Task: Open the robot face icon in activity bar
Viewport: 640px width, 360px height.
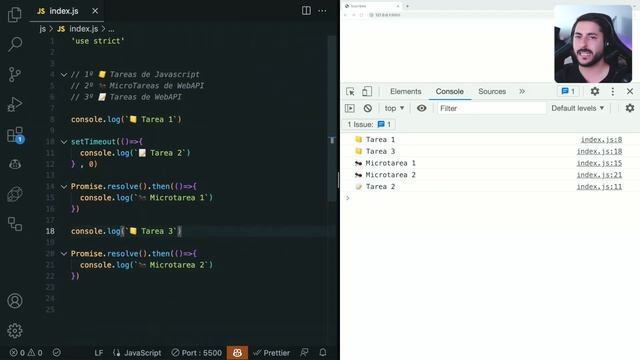Action: 15,164
